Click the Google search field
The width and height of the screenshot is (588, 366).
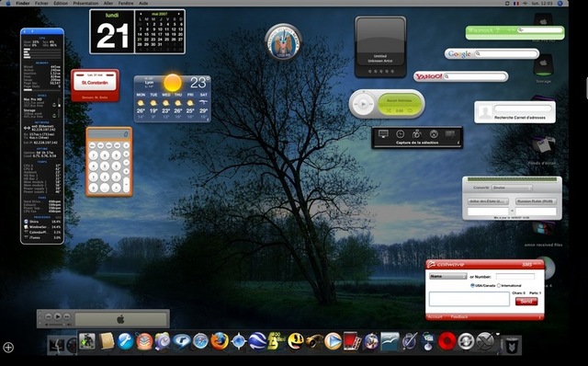coord(506,54)
